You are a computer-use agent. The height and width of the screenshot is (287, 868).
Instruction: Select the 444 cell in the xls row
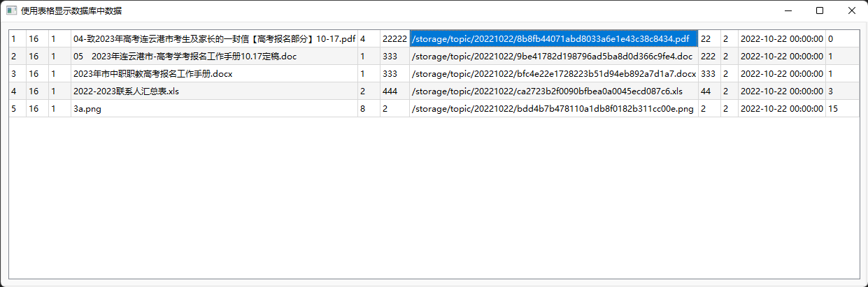click(x=394, y=91)
